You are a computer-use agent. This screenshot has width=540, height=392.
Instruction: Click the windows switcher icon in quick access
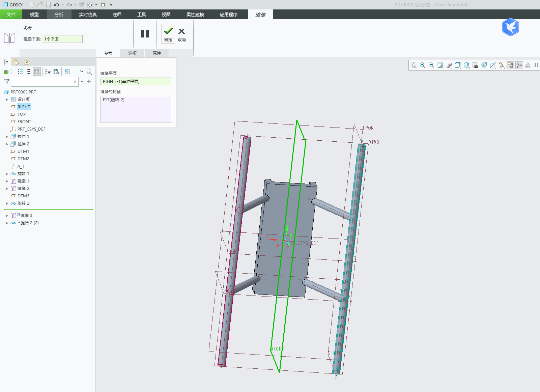pos(90,5)
